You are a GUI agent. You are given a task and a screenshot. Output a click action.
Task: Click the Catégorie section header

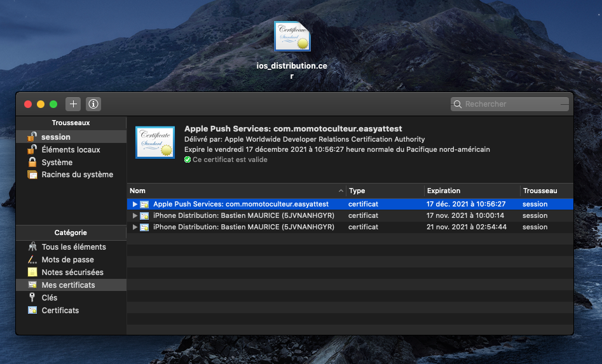[x=71, y=233]
